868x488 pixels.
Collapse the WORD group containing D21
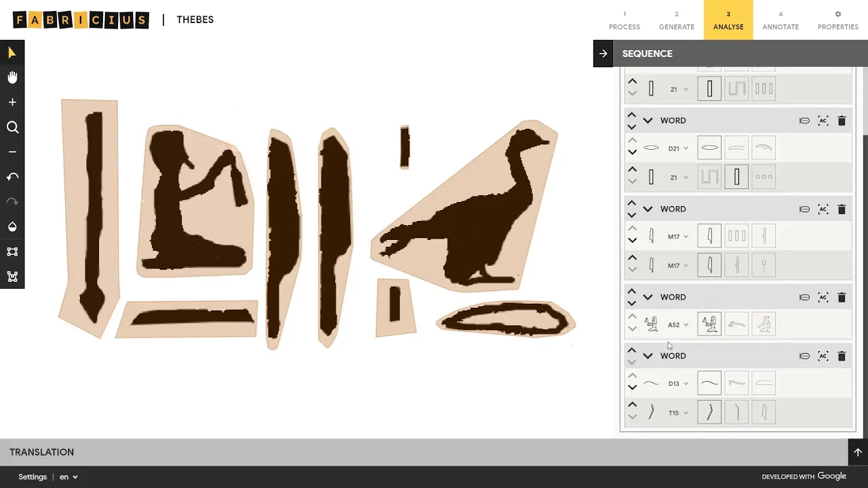[x=648, y=121]
